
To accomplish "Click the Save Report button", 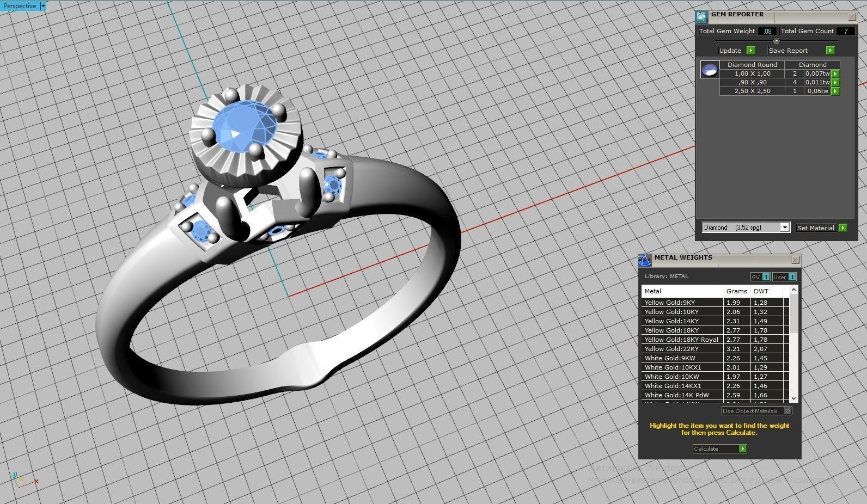I will tap(801, 50).
